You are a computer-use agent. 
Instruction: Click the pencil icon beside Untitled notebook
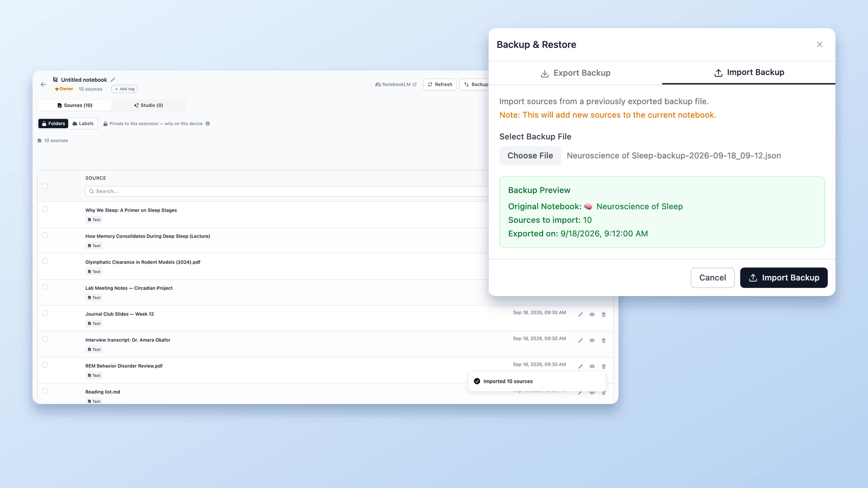tap(113, 80)
